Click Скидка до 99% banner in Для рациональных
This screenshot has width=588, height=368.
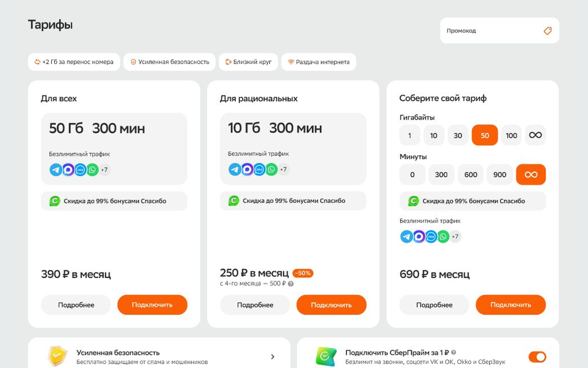click(x=293, y=201)
